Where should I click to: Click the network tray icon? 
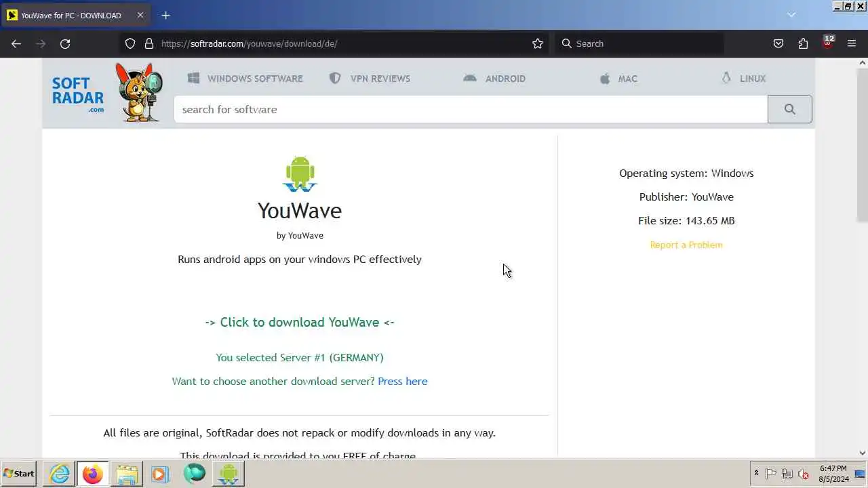pos(787,474)
